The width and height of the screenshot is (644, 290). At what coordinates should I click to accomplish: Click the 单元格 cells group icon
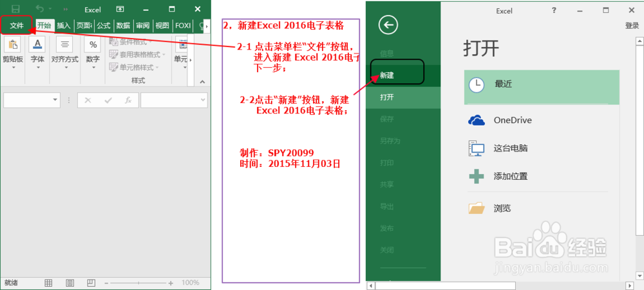181,44
